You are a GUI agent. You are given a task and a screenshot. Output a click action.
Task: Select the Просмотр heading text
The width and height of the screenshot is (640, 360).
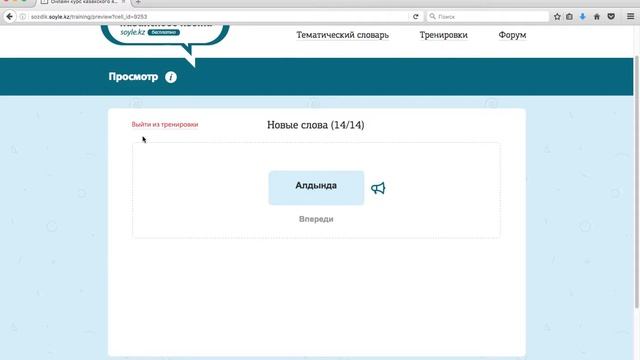(x=133, y=77)
